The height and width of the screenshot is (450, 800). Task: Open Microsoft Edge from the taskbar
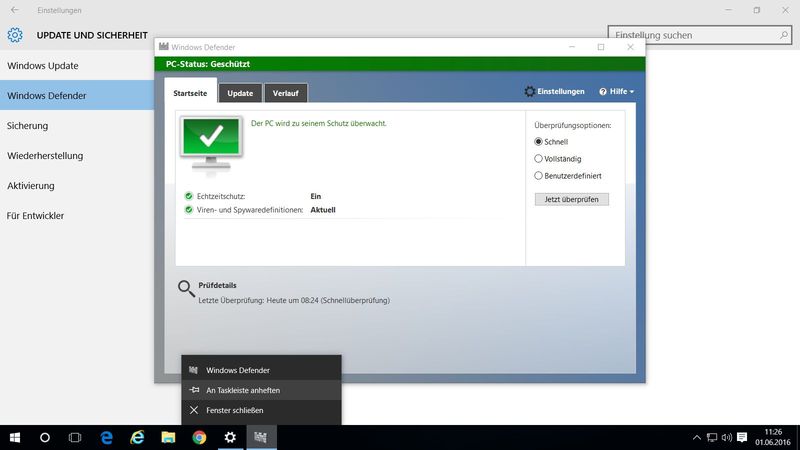coord(106,437)
